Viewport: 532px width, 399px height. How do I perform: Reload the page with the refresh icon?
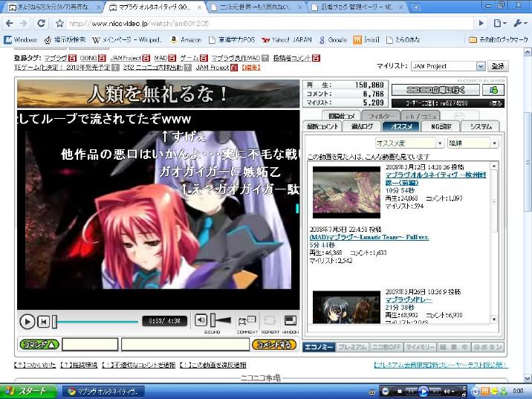(x=42, y=23)
